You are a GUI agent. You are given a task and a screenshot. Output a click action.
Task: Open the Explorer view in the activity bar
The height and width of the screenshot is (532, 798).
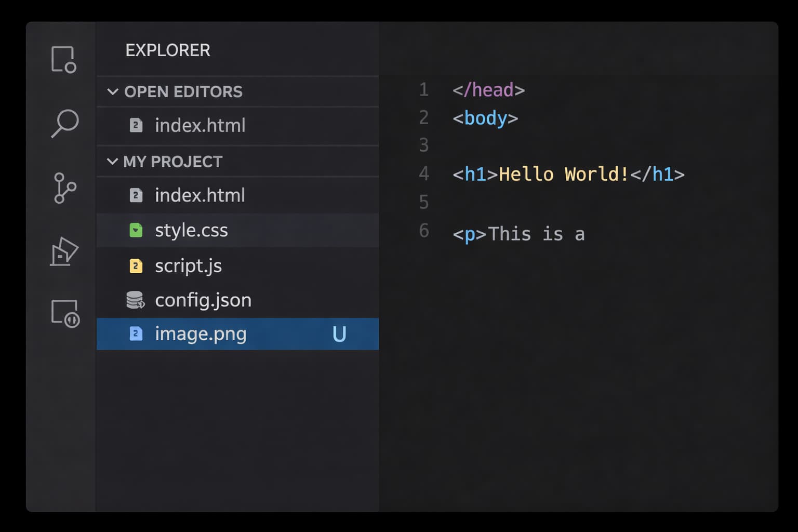coord(64,59)
